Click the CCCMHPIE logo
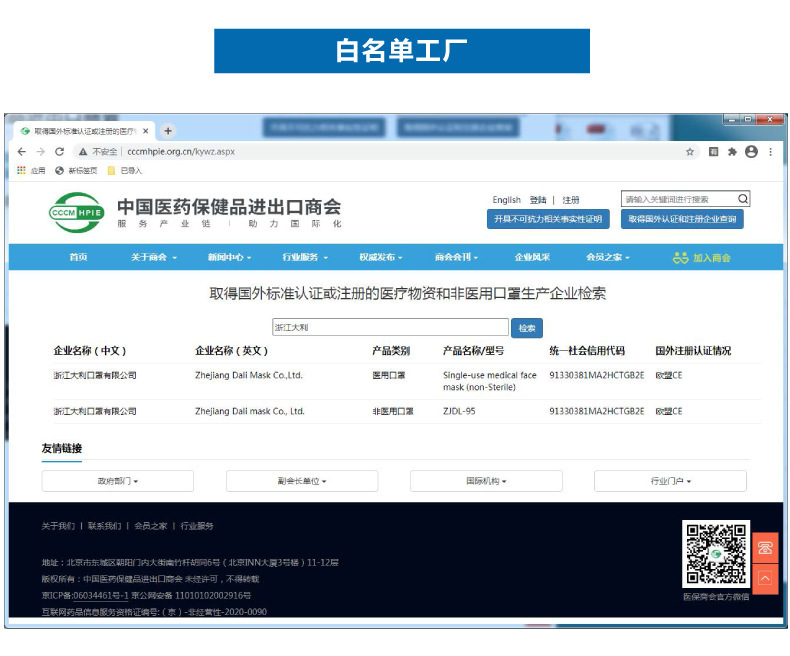The image size is (790, 656). tap(77, 213)
